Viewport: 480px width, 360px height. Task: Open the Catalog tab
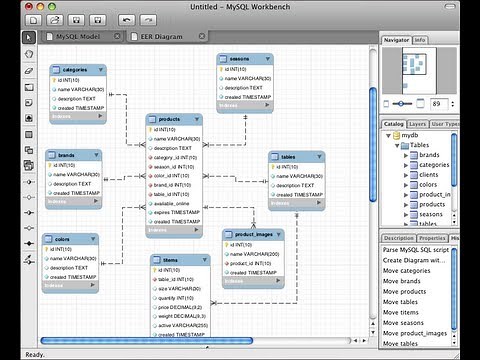coord(394,124)
